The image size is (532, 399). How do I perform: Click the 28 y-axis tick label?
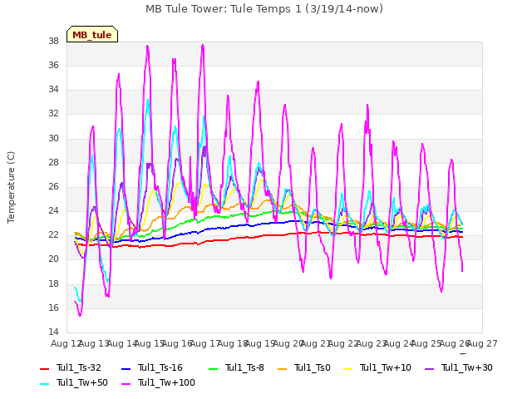[x=53, y=163]
